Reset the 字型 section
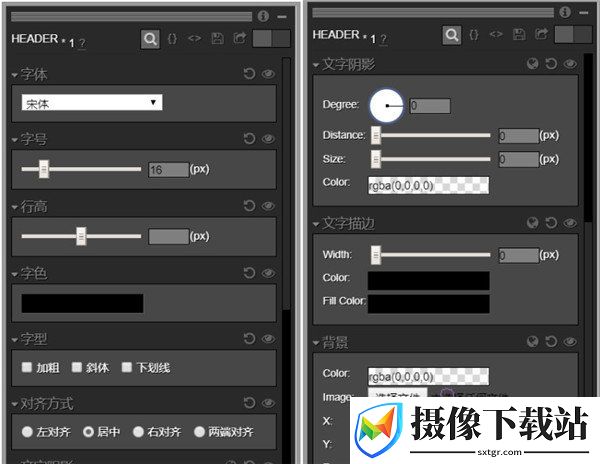600x464 pixels. (x=249, y=339)
